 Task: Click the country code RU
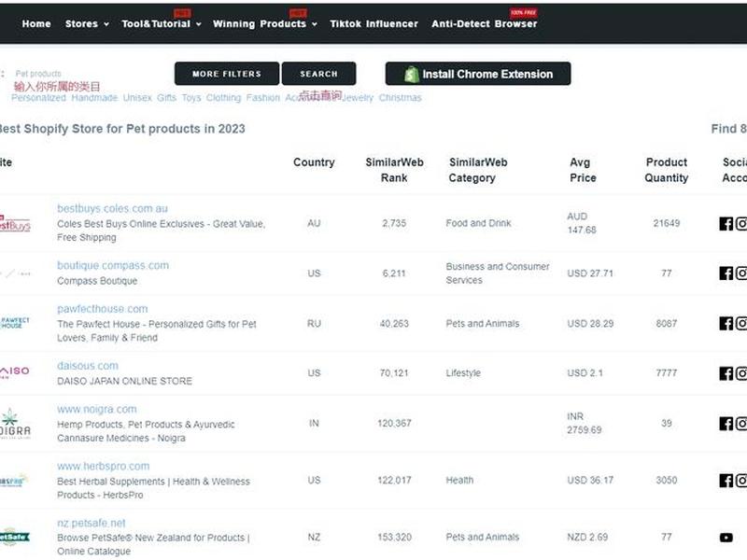(x=314, y=324)
